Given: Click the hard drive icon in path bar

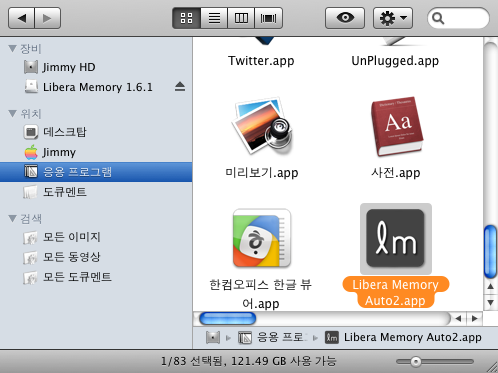Looking at the screenshot, I should click(213, 337).
